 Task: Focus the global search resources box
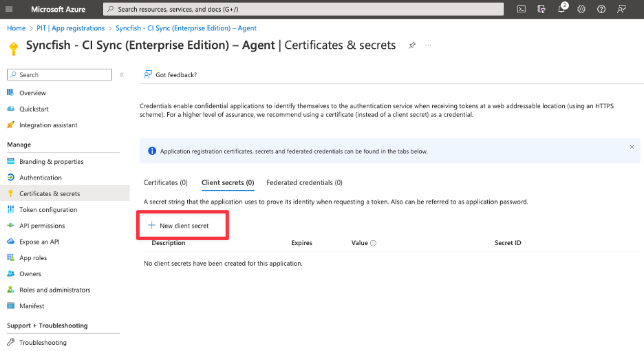coord(303,9)
